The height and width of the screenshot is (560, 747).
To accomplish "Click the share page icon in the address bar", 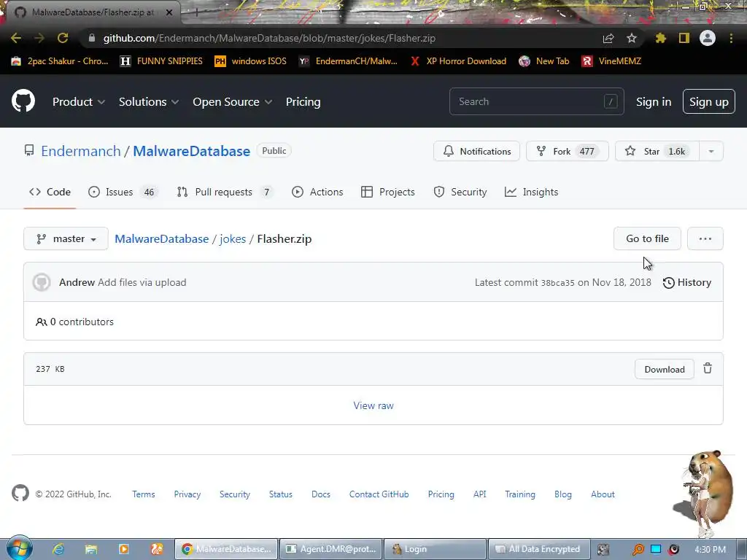I will pos(608,38).
